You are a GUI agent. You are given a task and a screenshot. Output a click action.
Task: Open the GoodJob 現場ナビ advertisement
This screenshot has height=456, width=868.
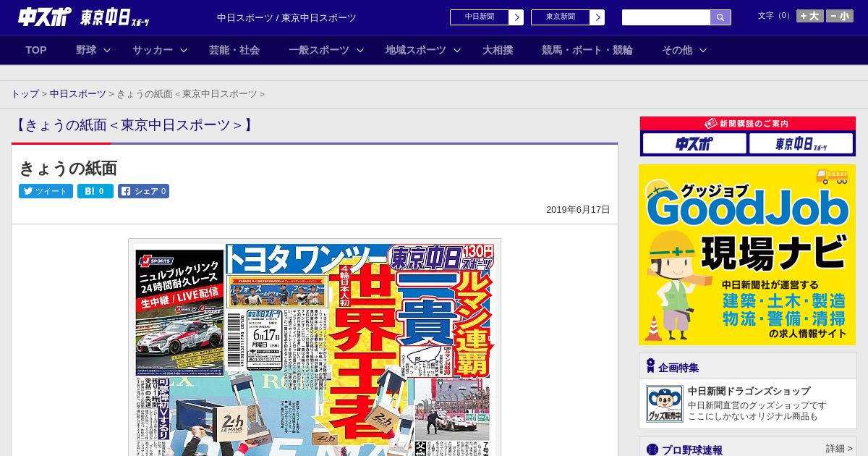point(747,255)
